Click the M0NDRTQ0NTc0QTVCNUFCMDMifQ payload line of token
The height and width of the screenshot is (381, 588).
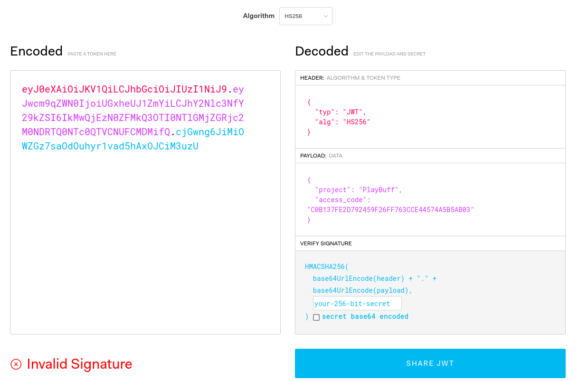pos(96,132)
